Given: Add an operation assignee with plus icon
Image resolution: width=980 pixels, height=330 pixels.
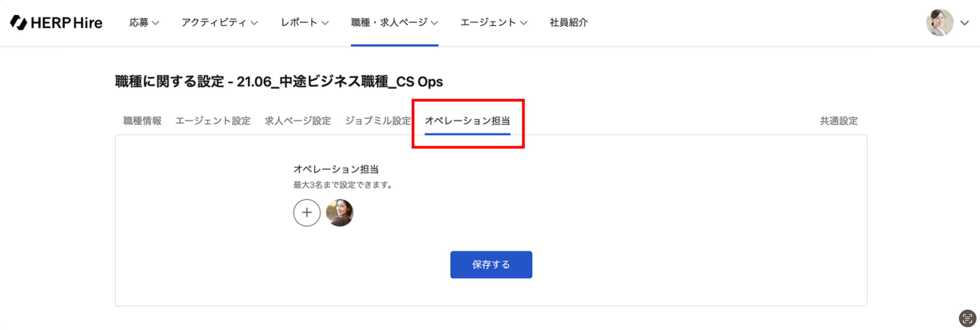Looking at the screenshot, I should click(307, 213).
